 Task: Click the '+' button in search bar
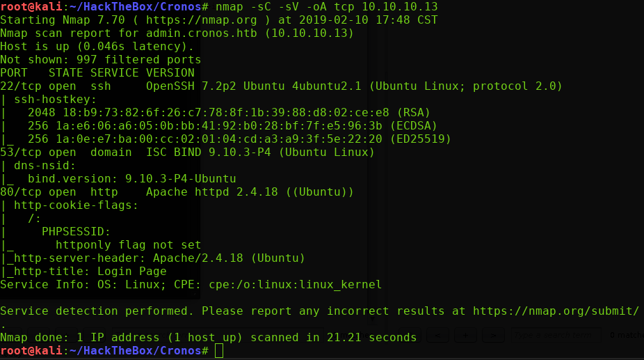(x=465, y=336)
